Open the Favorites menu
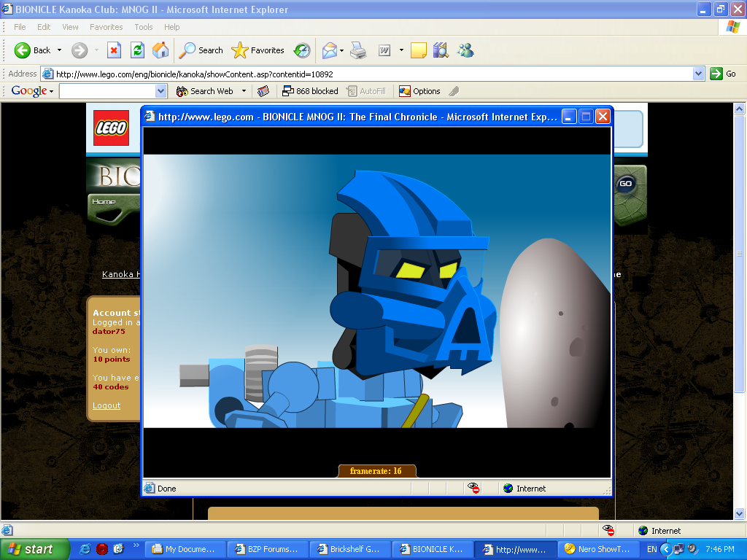This screenshot has width=747, height=560. (x=107, y=27)
